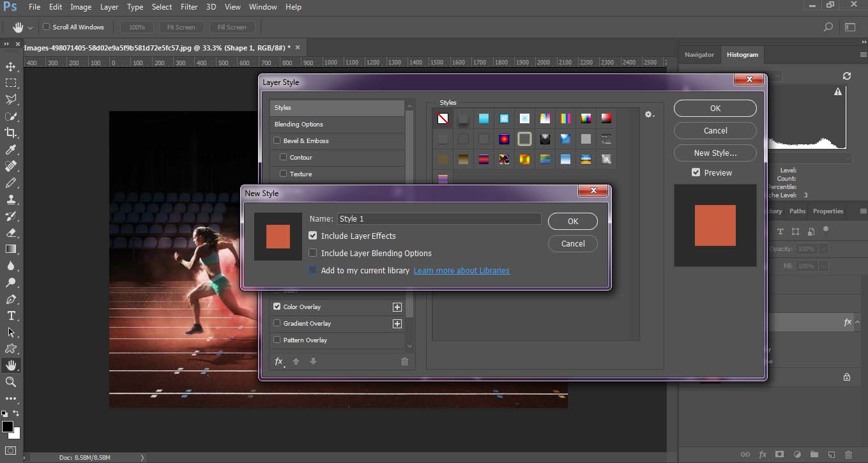This screenshot has width=868, height=463.
Task: Select the Zoom tool
Action: pyautogui.click(x=11, y=382)
